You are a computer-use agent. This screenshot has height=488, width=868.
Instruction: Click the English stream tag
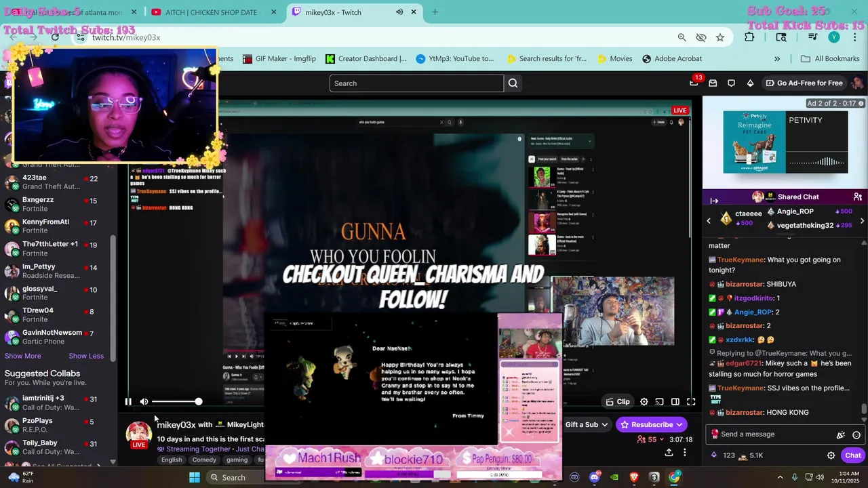(172, 460)
